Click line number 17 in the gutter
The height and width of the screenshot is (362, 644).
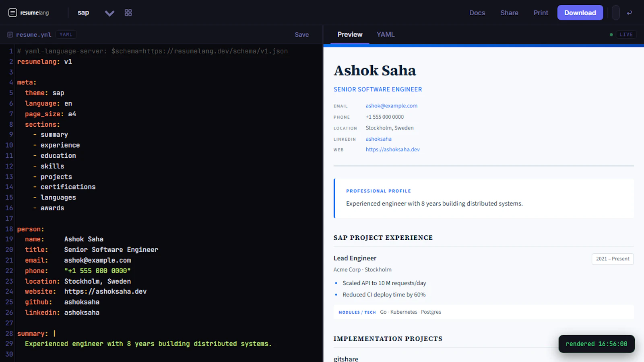click(9, 218)
